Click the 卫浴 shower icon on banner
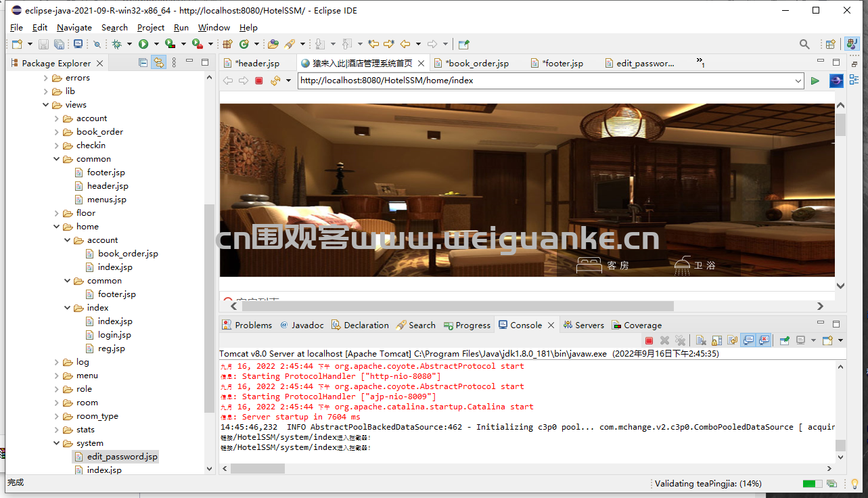The height and width of the screenshot is (498, 868). [683, 265]
